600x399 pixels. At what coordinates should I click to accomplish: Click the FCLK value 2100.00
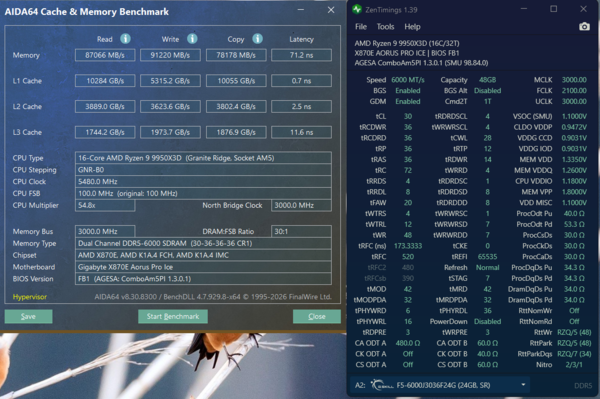click(574, 91)
